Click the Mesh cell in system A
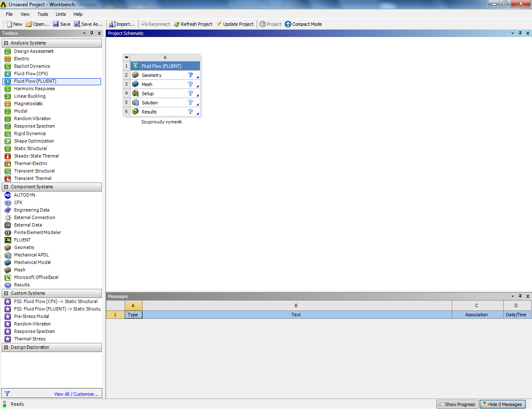This screenshot has height=409, width=532. tap(165, 84)
